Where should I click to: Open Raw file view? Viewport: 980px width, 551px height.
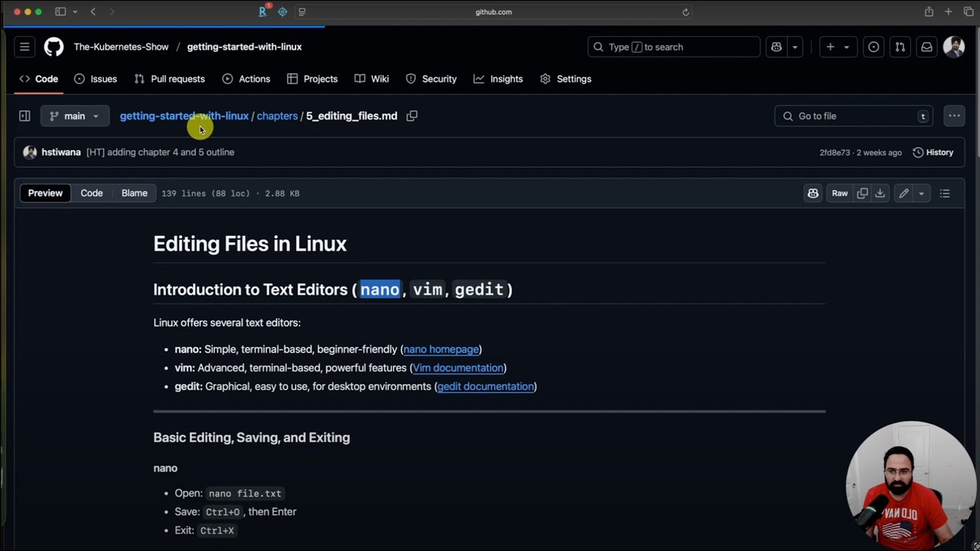pyautogui.click(x=840, y=194)
